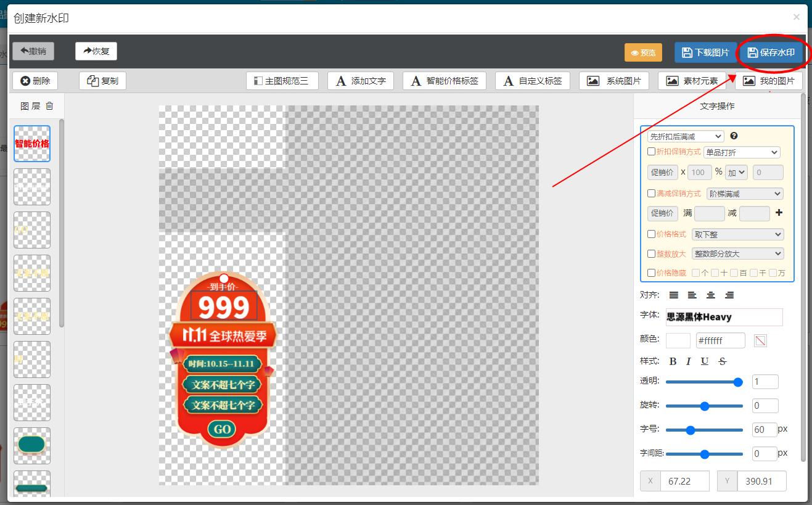Undo the last action with 撤销

[33, 51]
